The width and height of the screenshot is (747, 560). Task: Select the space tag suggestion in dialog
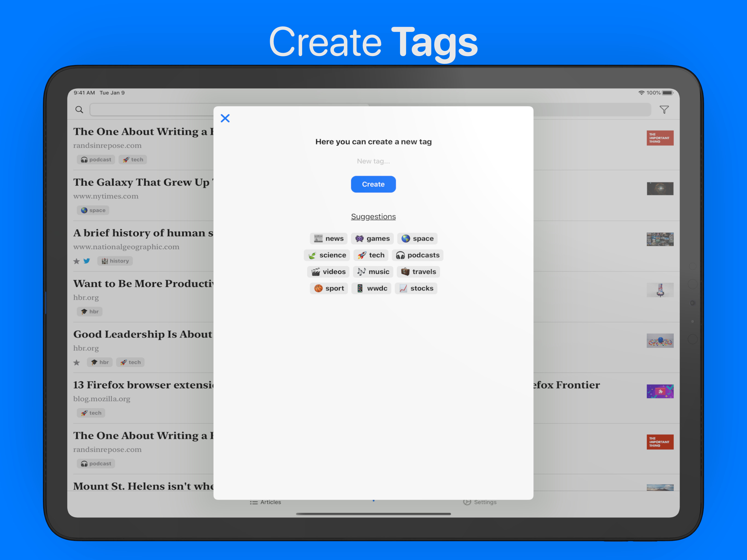click(x=418, y=238)
